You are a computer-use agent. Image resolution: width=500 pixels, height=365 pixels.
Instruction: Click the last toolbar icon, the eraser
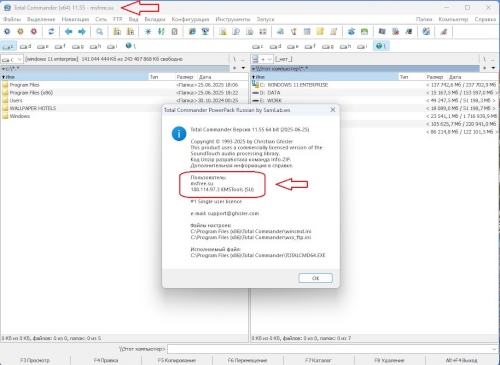point(444,32)
